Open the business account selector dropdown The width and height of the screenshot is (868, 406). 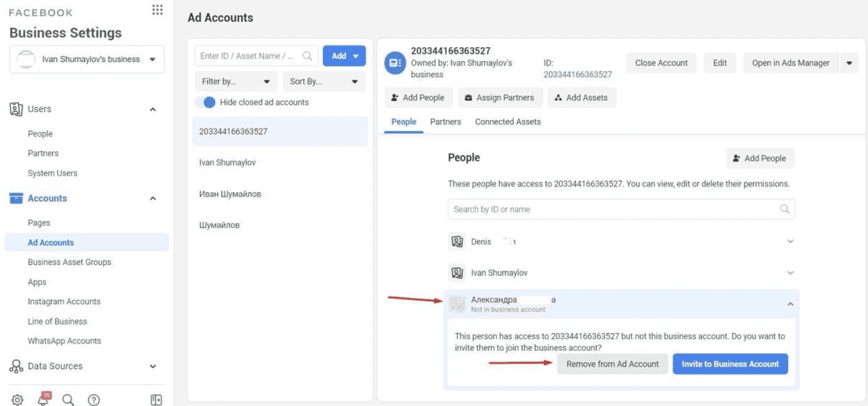coord(87,59)
